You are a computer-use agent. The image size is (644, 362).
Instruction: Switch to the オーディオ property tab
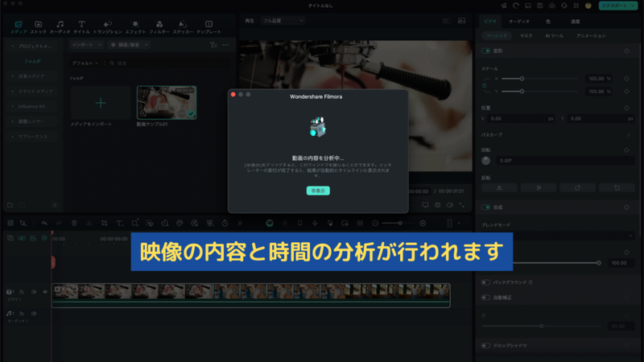click(x=519, y=22)
